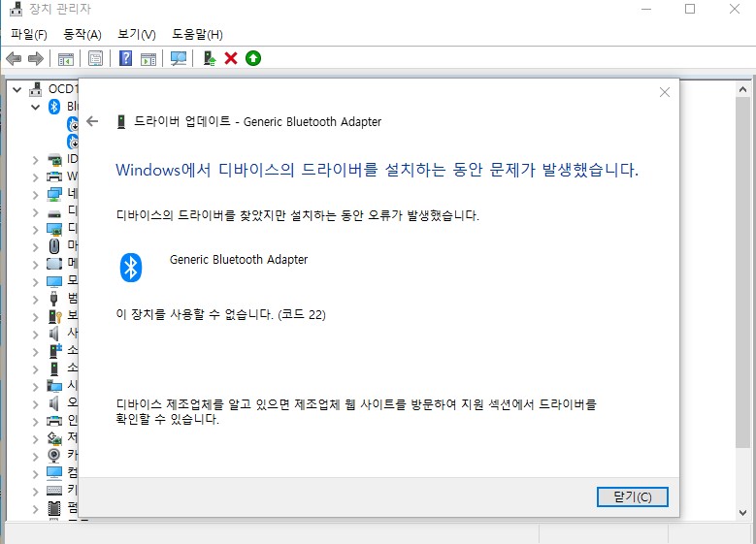Viewport: 756px width, 544px height.
Task: Click the Update device driver toolbar icon
Action: 210,59
